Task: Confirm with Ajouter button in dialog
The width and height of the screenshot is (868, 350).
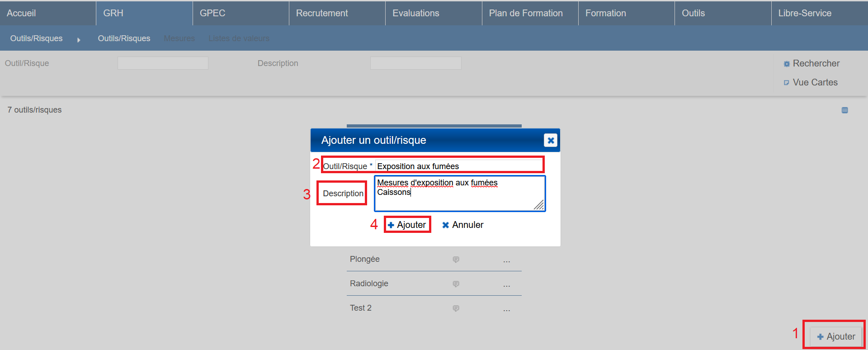Action: [x=407, y=225]
